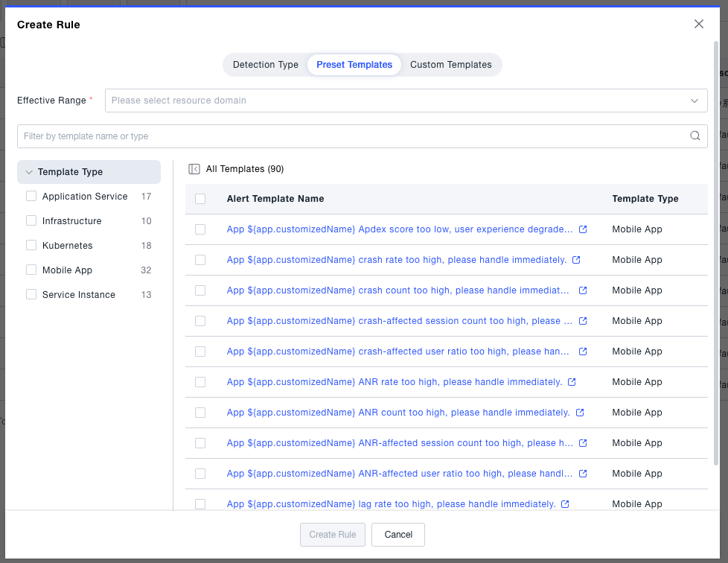Select crash-affected user ratio template checkbox
Viewport: 728px width, 563px height.
click(x=200, y=352)
